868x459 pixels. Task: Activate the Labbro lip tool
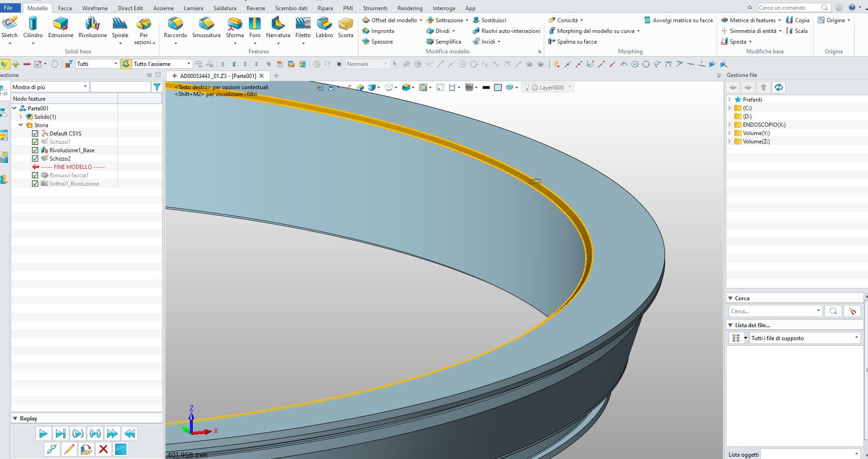click(324, 27)
